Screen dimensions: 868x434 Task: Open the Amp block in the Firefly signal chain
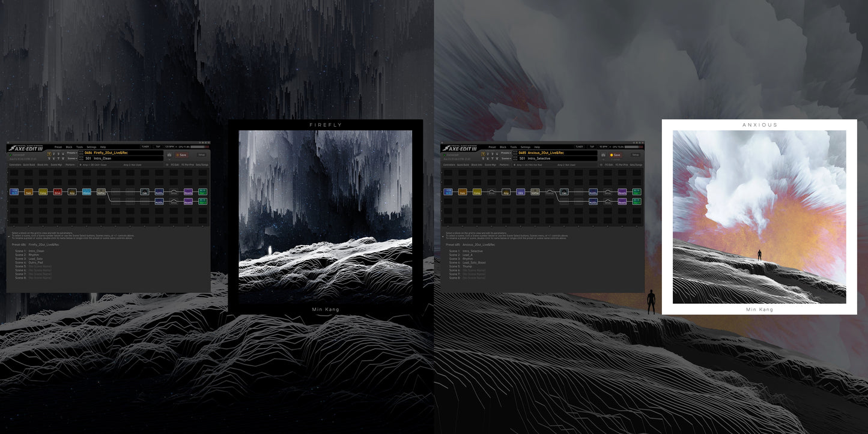pos(72,193)
